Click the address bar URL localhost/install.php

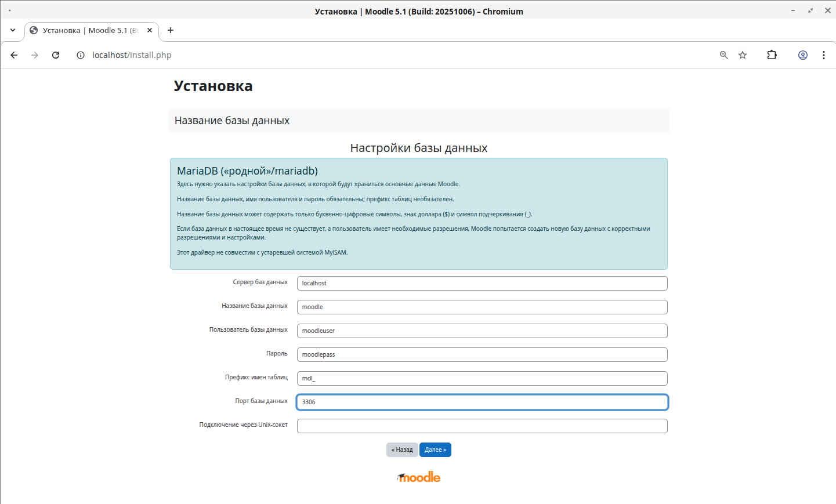click(132, 55)
